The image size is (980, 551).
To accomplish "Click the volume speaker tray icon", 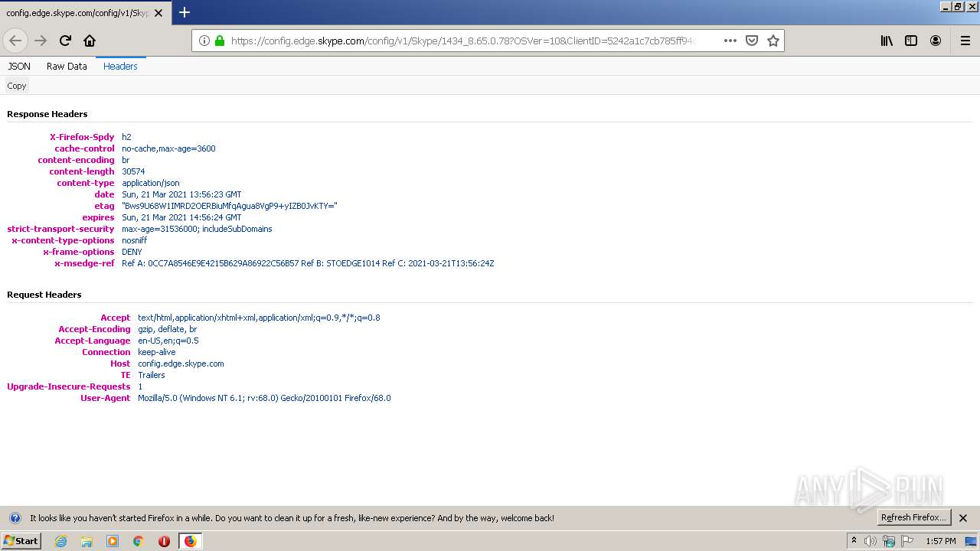I will click(871, 541).
